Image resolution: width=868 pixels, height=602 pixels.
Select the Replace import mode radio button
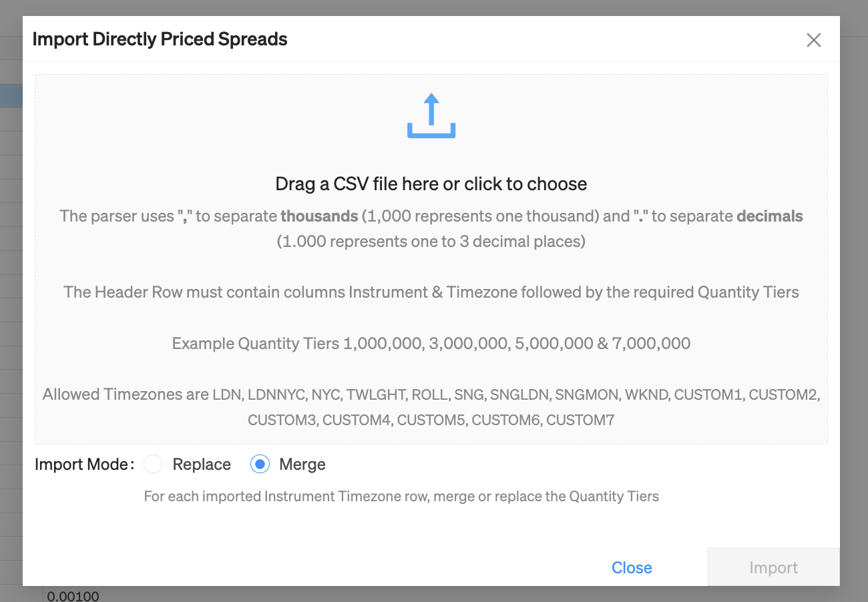(154, 464)
